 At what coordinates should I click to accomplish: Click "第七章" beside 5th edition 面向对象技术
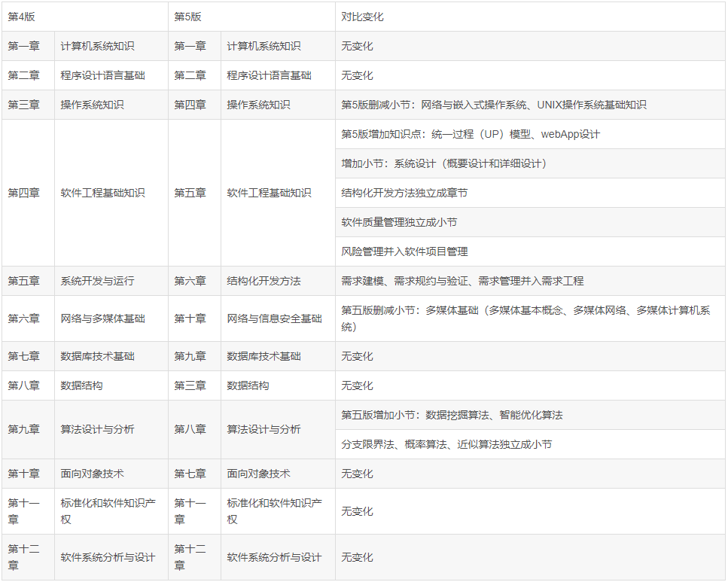click(x=190, y=474)
